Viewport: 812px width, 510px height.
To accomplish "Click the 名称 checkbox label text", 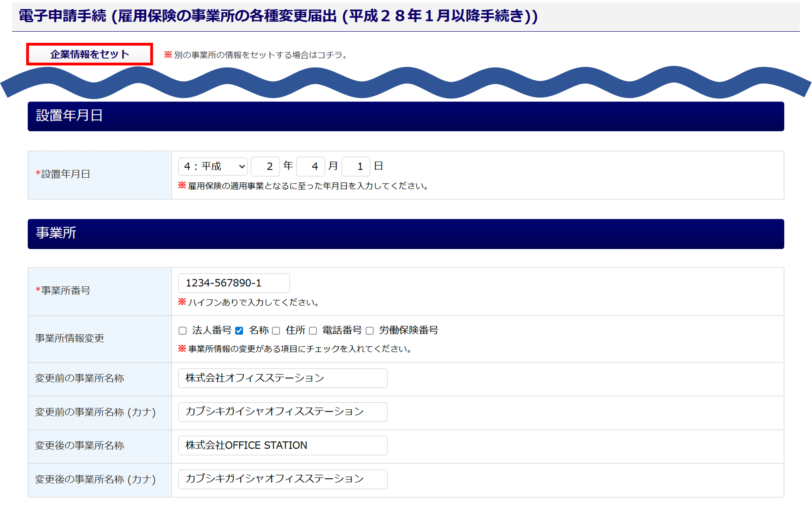I will pos(259,330).
